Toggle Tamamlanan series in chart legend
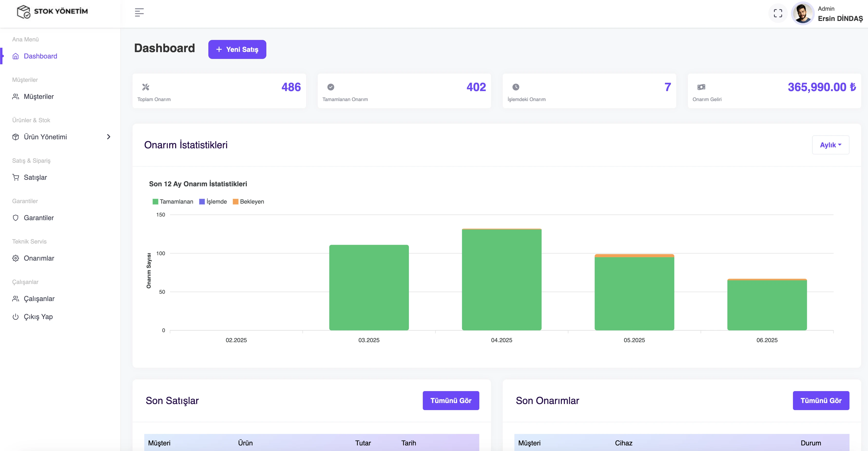This screenshot has width=868, height=451. (173, 201)
